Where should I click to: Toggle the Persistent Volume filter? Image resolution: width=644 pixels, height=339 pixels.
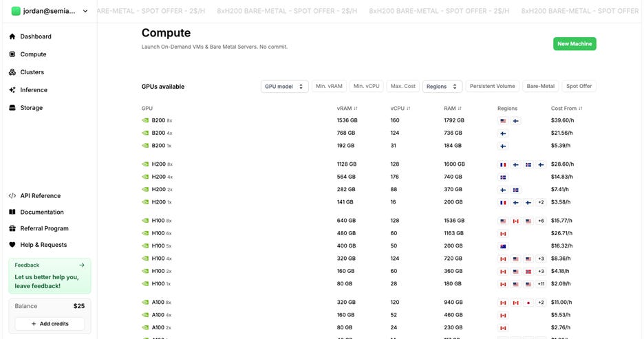(492, 86)
